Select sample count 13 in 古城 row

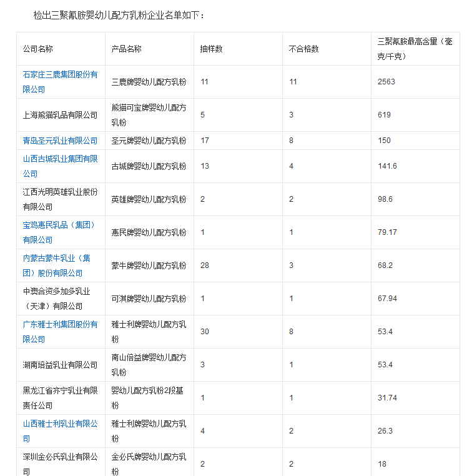pyautogui.click(x=204, y=166)
